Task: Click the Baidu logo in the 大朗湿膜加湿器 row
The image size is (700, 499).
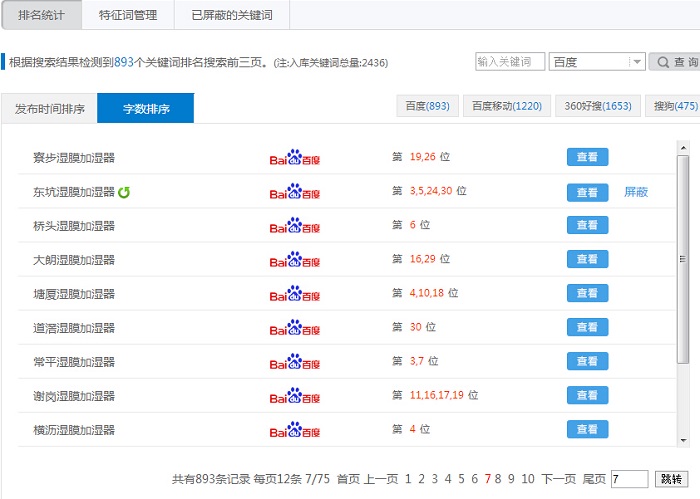Action: (295, 259)
